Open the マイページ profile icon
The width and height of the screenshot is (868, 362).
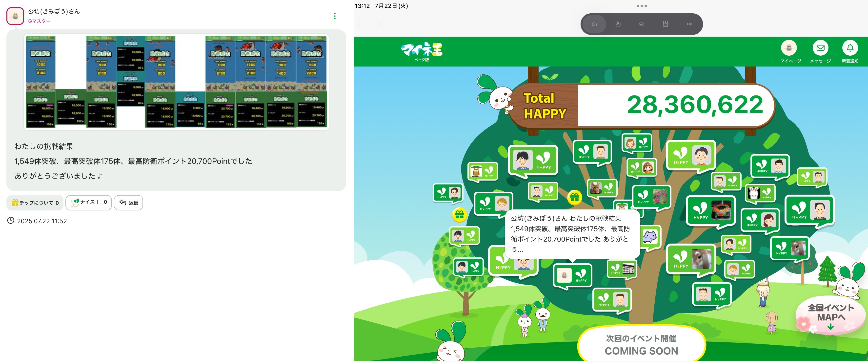(789, 48)
